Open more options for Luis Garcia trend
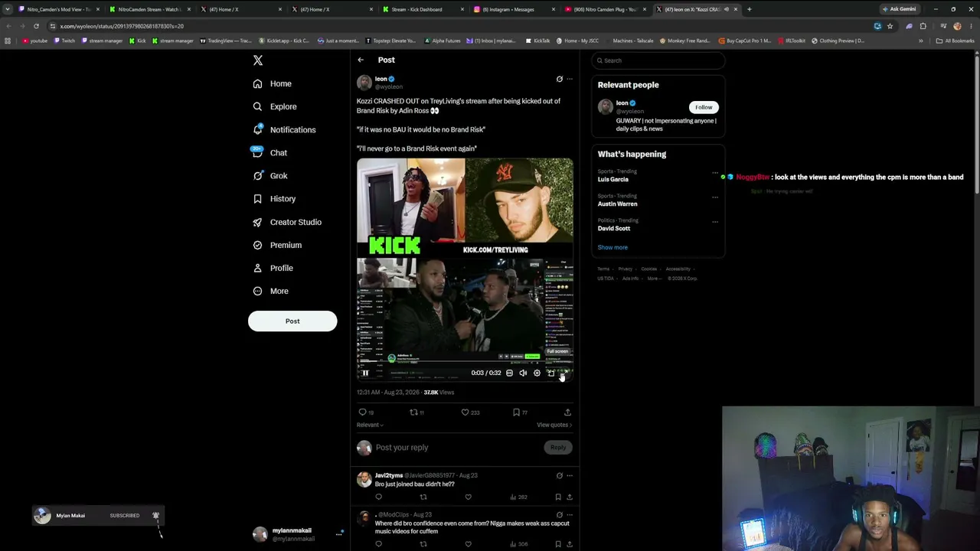This screenshot has height=551, width=980. 715,172
